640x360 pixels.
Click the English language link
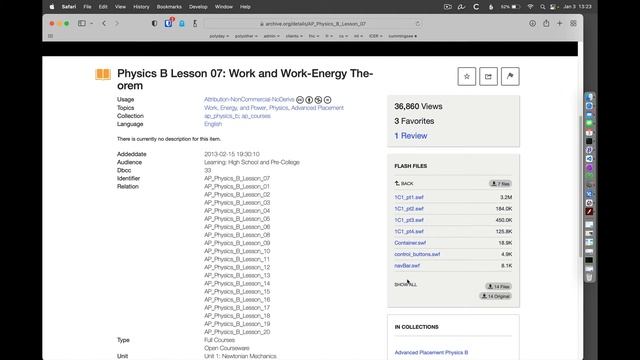pos(213,124)
